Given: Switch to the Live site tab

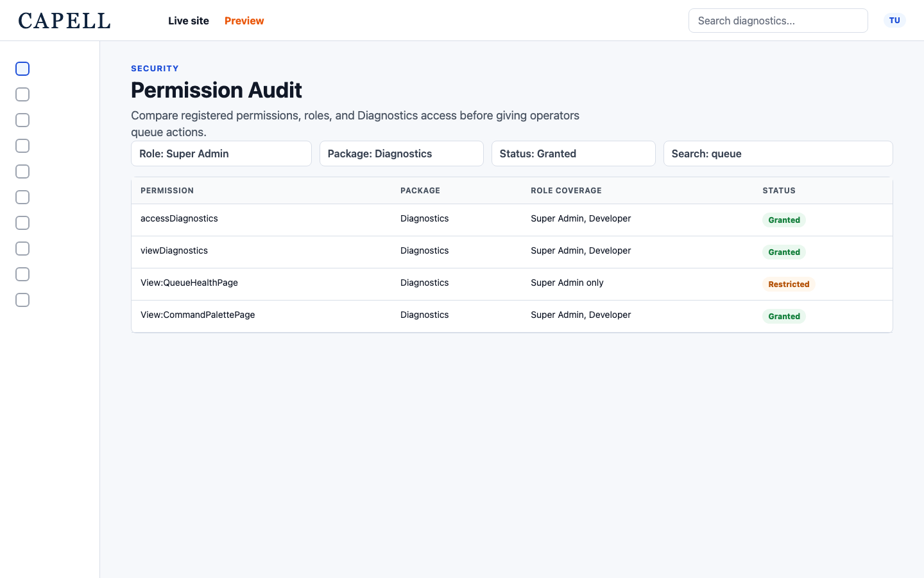Looking at the screenshot, I should click(189, 21).
